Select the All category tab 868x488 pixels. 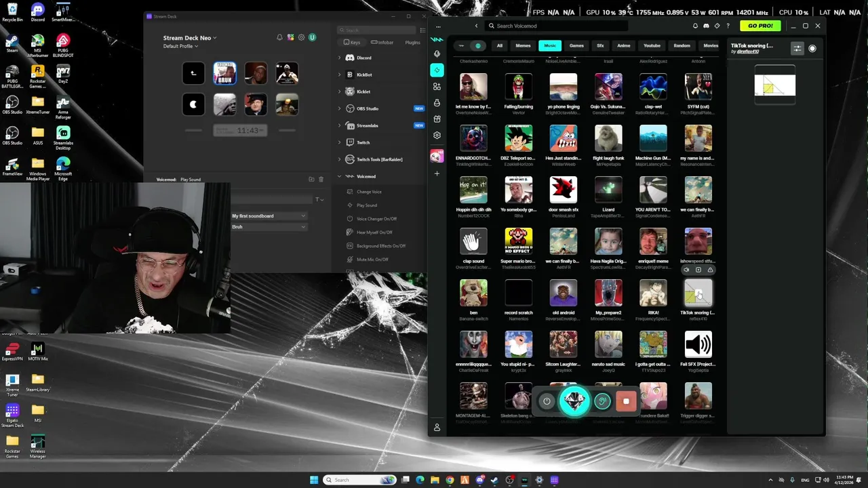click(500, 46)
